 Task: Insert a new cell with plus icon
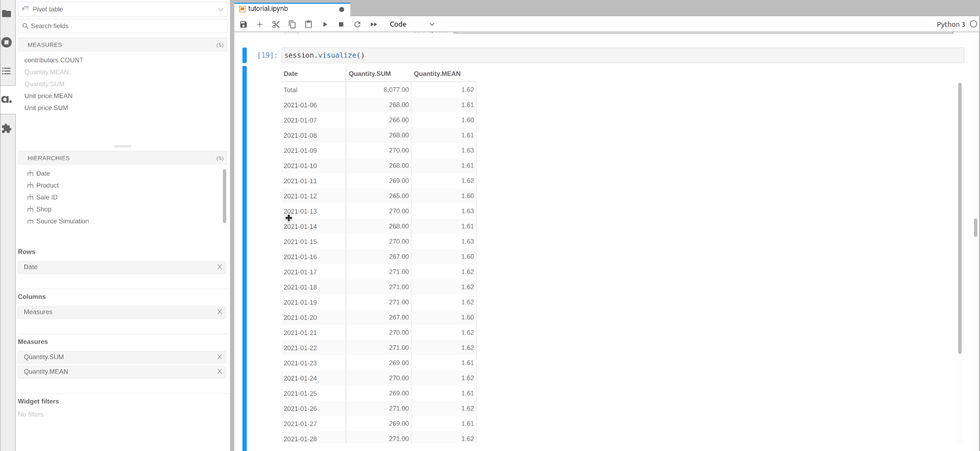pyautogui.click(x=260, y=24)
